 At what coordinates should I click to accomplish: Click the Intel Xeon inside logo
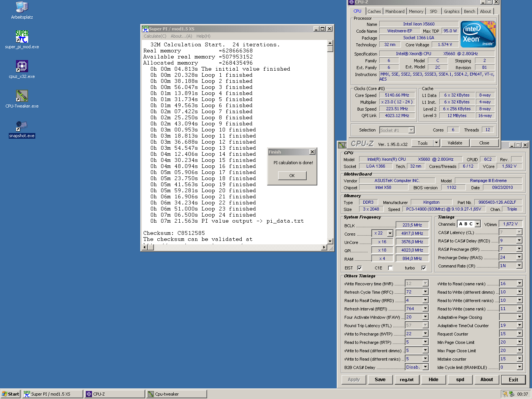[x=478, y=34]
